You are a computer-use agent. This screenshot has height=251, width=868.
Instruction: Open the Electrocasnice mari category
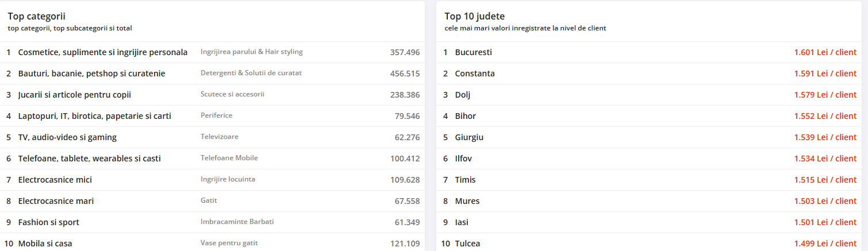pyautogui.click(x=56, y=201)
